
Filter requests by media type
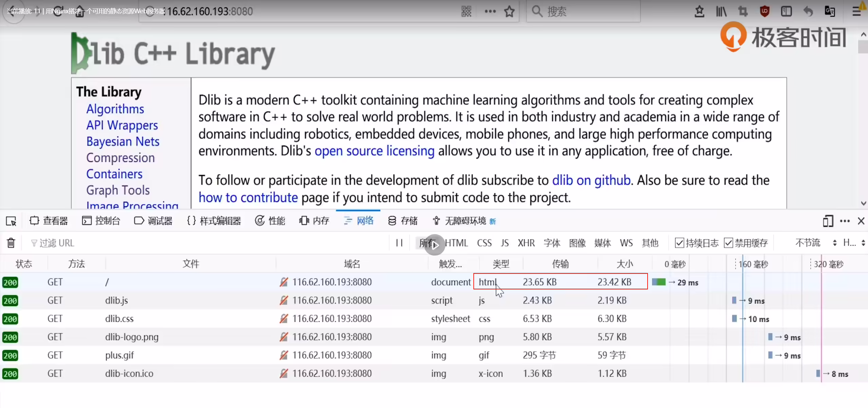click(x=603, y=243)
